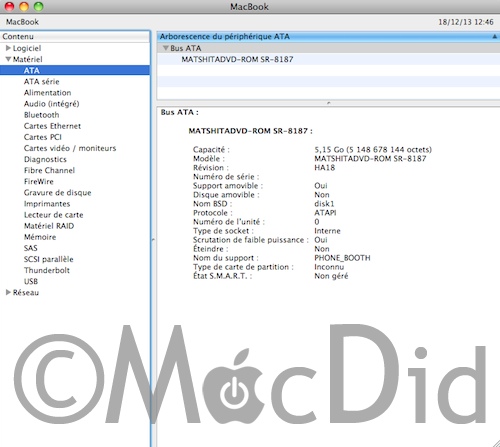Open the ATA série item in the sidebar
This screenshot has width=500, height=447.
click(x=41, y=82)
